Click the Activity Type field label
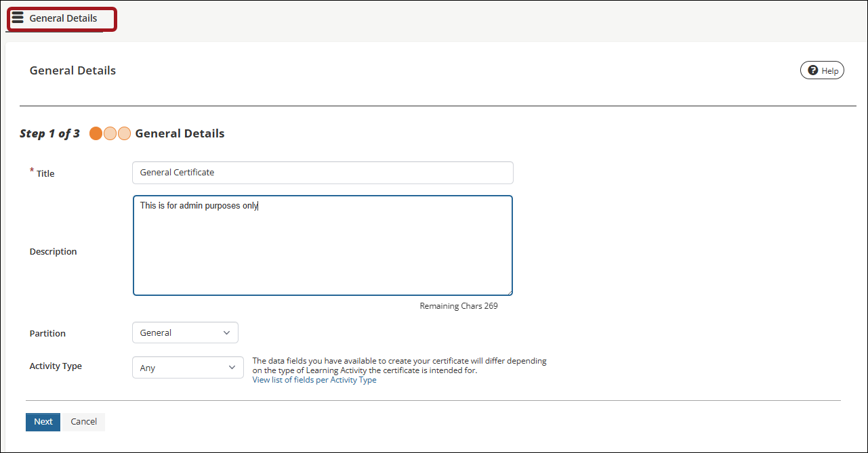Viewport: 868px width, 453px height. [x=56, y=366]
